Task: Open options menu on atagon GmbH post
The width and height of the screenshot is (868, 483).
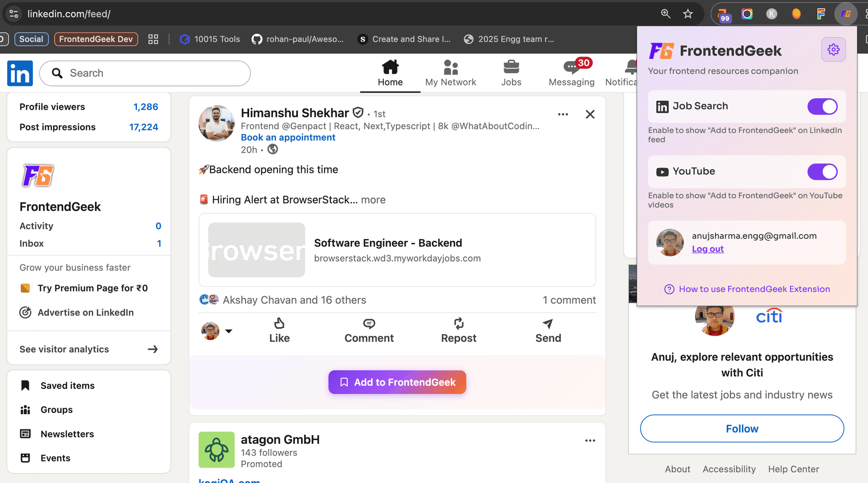Action: (590, 441)
